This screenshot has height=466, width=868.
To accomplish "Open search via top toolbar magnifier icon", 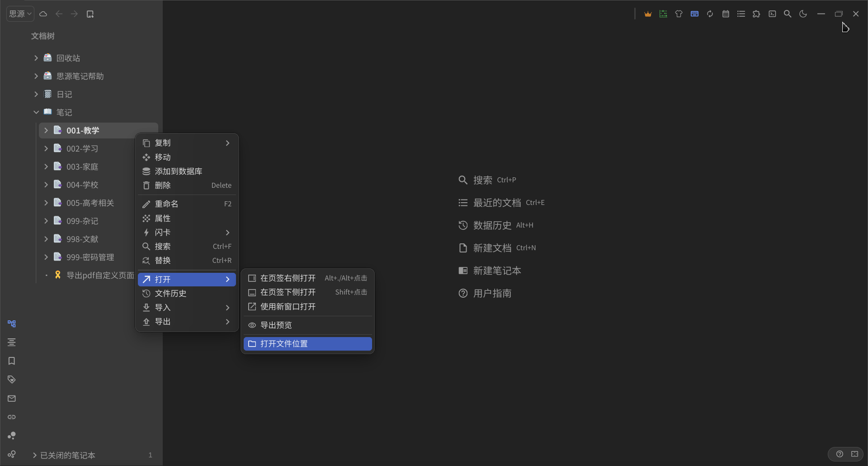I will pyautogui.click(x=788, y=14).
